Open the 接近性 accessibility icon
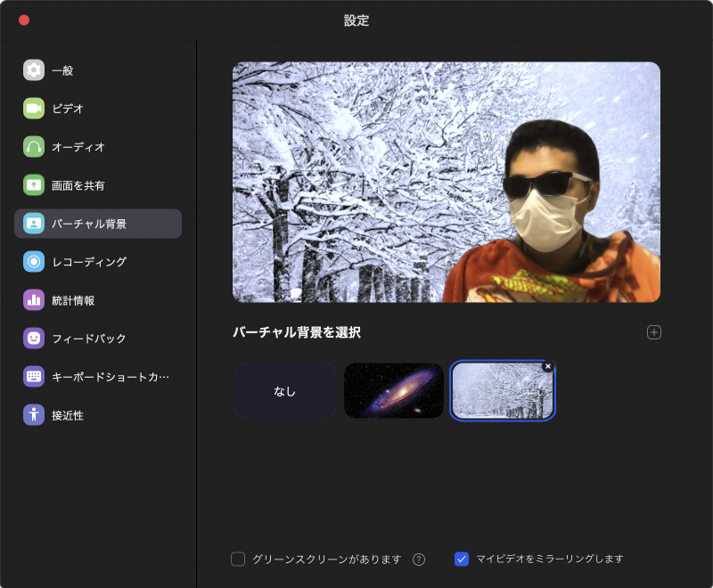The image size is (713, 588). 34,415
